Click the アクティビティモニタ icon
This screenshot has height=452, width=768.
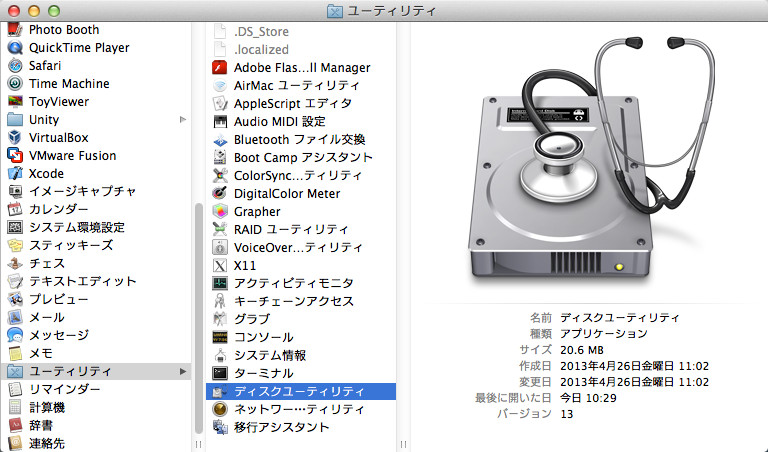pos(219,283)
